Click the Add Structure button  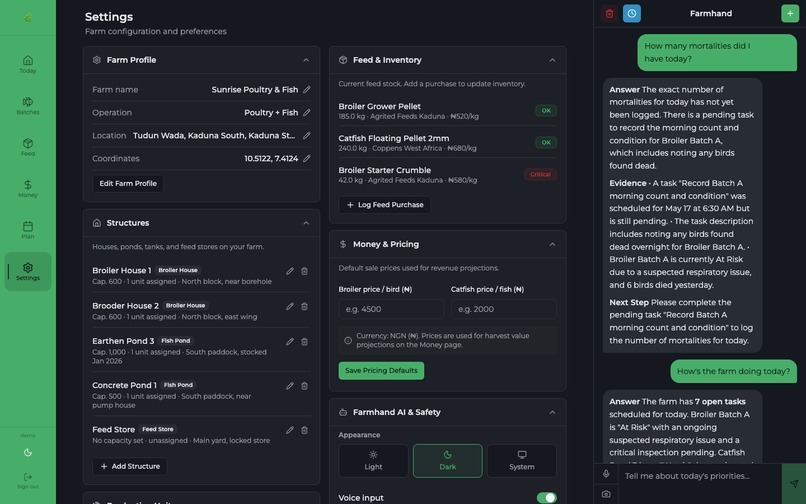(130, 466)
